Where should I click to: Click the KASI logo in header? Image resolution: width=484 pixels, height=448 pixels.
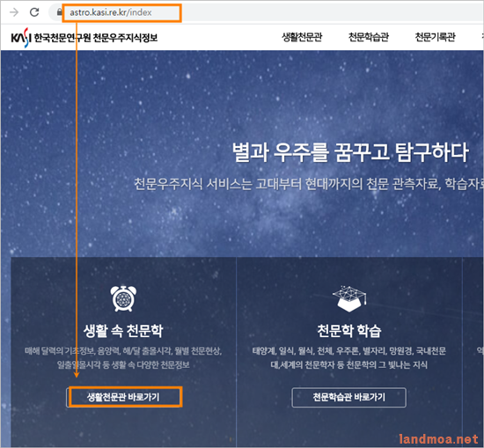point(21,37)
